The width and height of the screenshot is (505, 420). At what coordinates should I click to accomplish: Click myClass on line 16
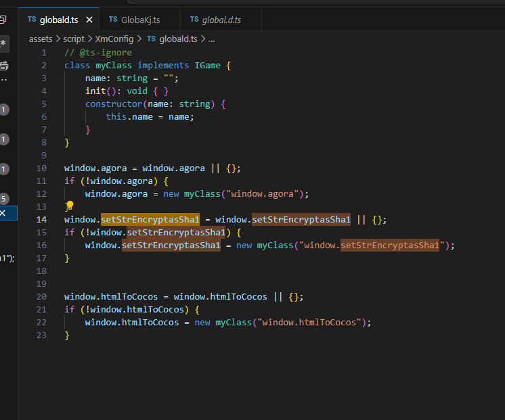(x=276, y=246)
